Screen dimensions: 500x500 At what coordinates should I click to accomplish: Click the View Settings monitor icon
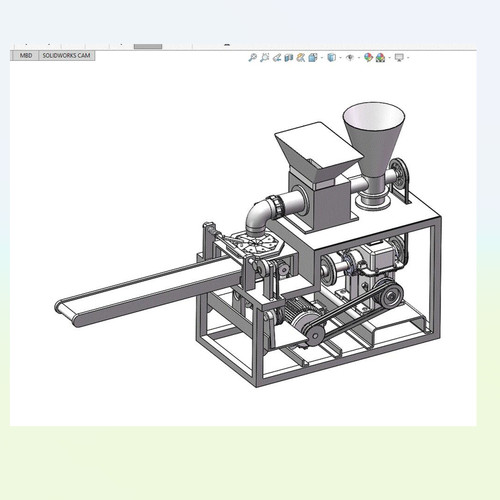point(399,58)
